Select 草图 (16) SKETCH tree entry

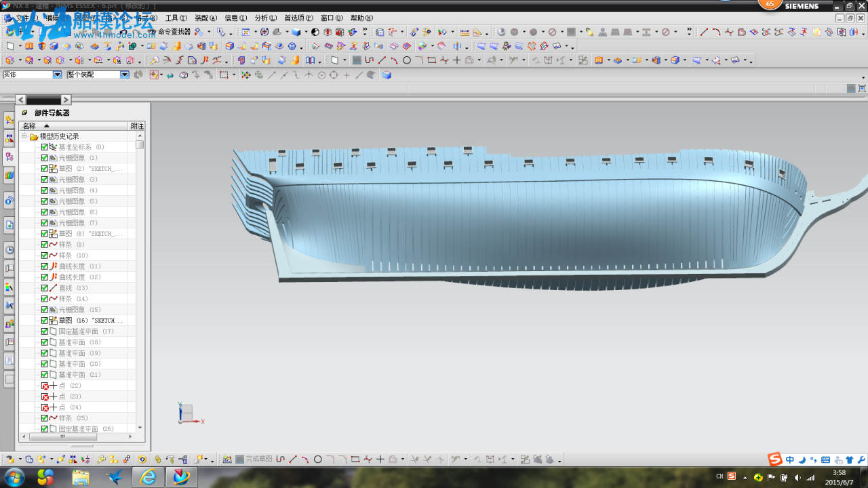90,321
